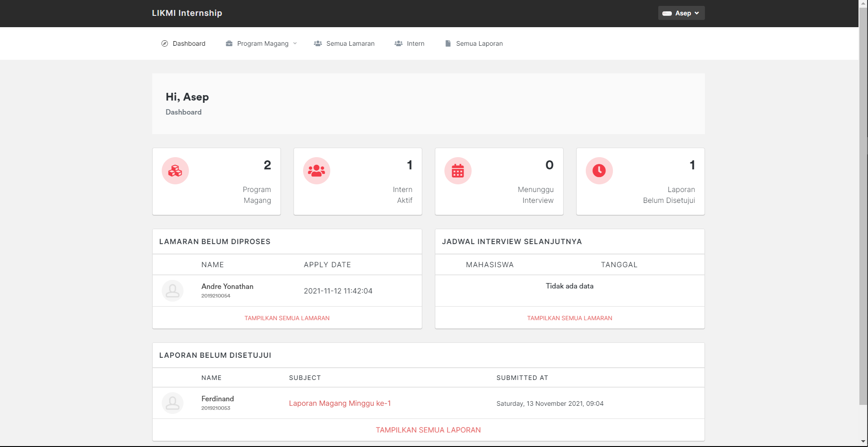
Task: Expand the Program Magang menu
Action: tap(261, 43)
